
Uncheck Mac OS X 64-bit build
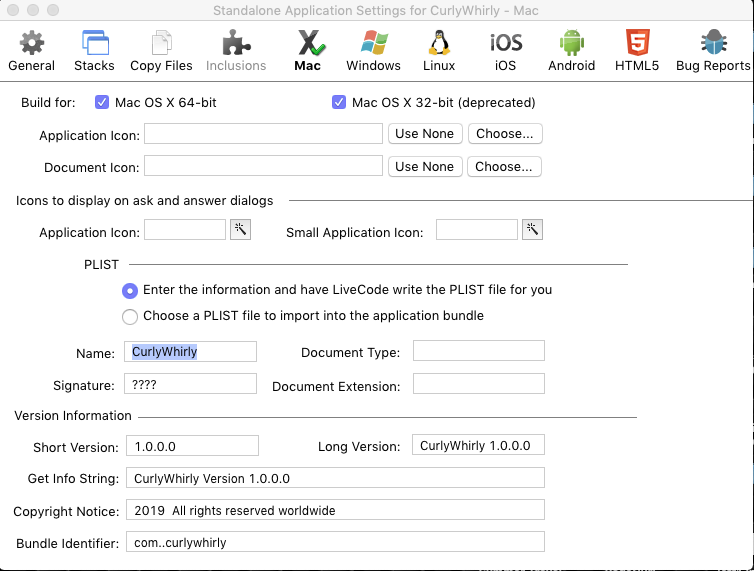[x=101, y=102]
